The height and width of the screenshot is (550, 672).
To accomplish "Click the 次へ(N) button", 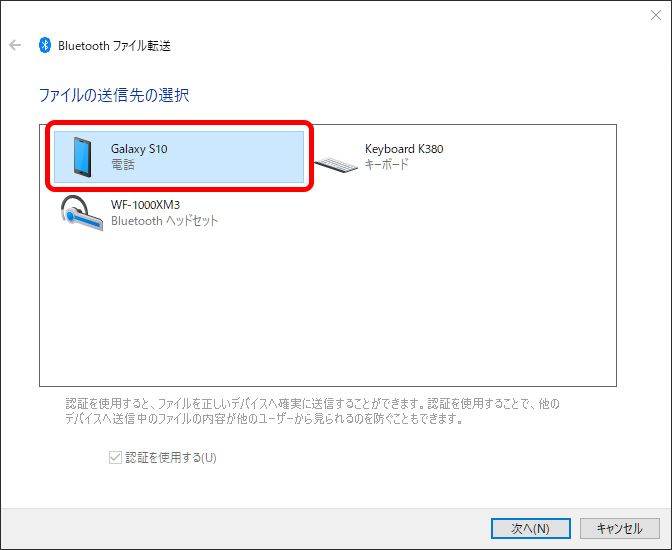I will [531, 528].
